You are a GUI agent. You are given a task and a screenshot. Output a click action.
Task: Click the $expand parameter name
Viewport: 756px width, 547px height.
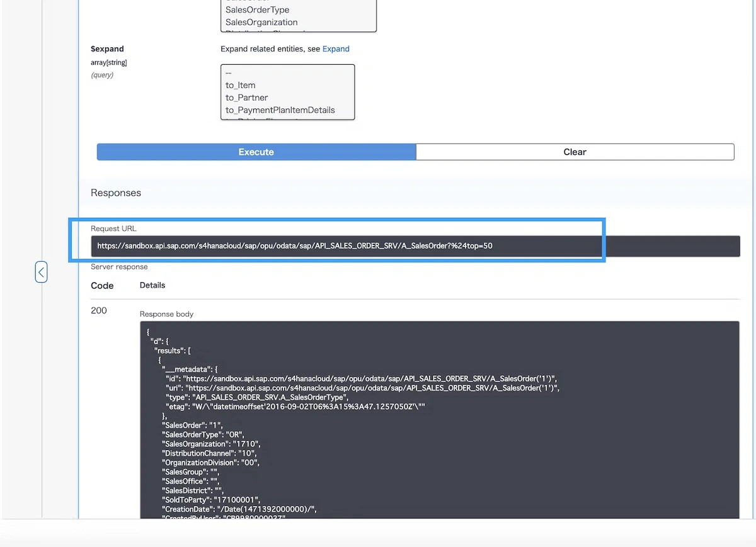pyautogui.click(x=107, y=48)
